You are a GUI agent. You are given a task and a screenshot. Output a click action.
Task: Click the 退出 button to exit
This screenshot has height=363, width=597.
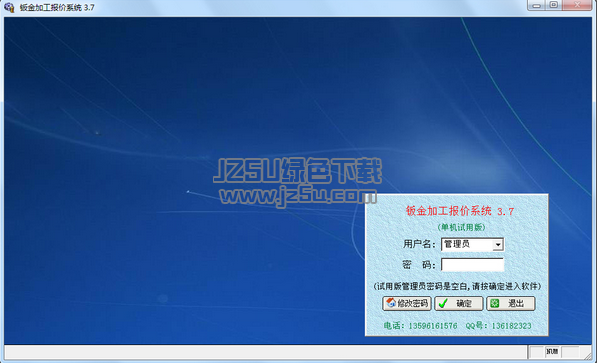[511, 304]
